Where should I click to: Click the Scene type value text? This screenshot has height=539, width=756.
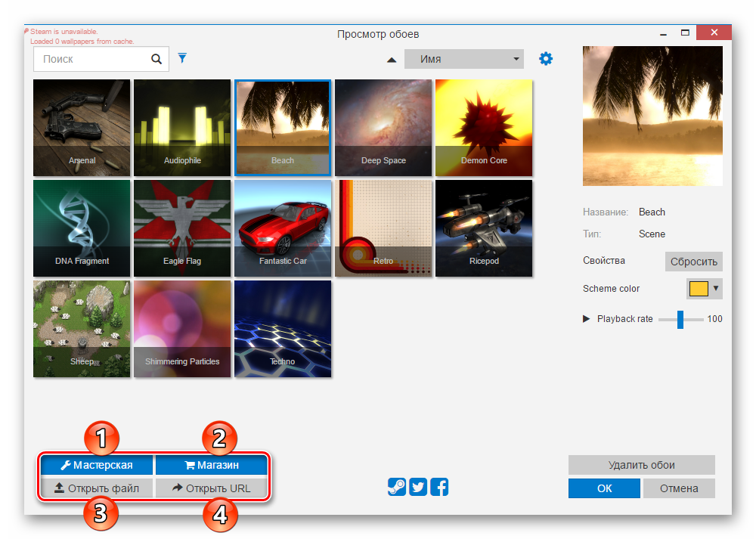tap(652, 234)
